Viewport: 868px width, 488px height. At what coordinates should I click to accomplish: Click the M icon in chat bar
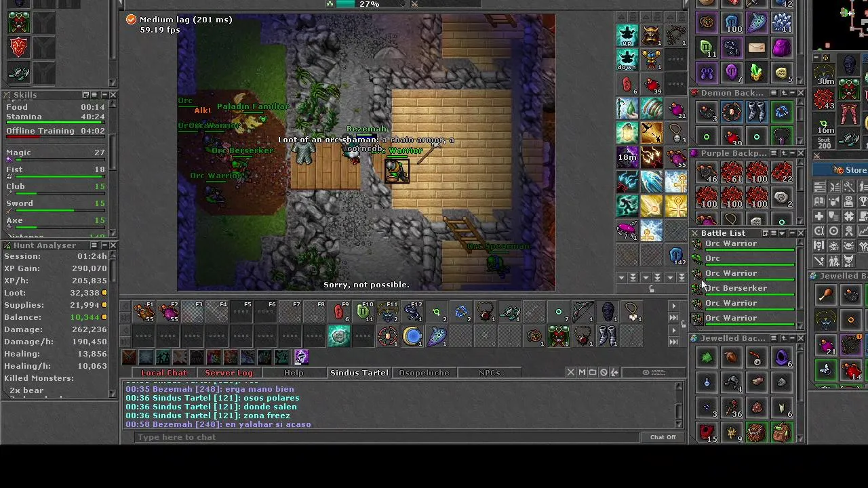pyautogui.click(x=581, y=372)
